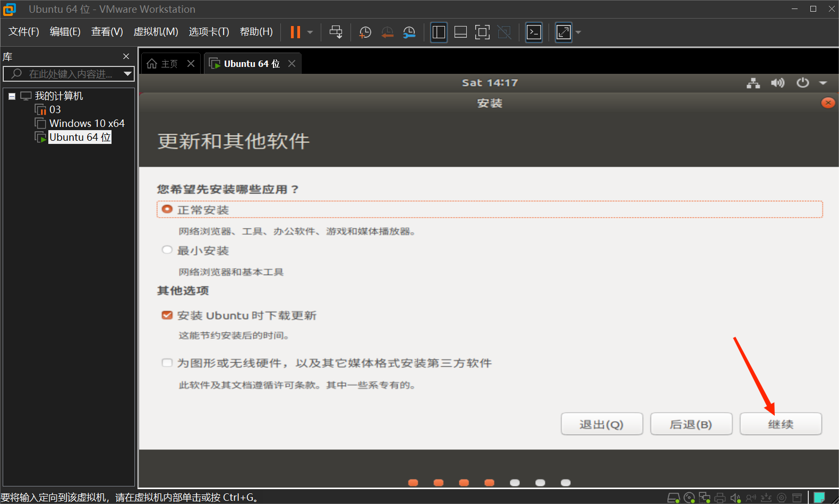Pause the virtual machine with the orange button
839x504 pixels.
295,32
